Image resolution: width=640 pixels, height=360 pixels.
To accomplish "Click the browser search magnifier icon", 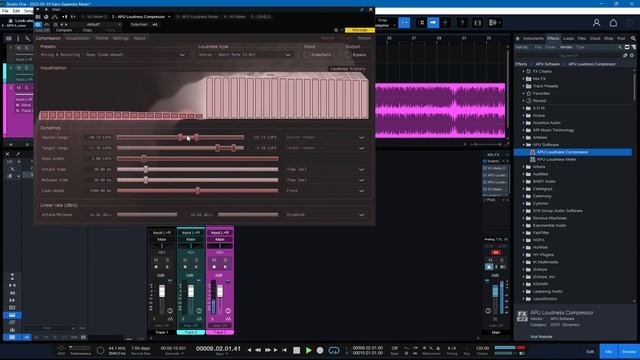I will (633, 38).
